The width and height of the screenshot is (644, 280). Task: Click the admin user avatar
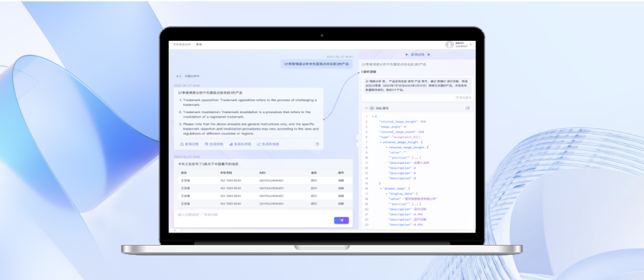tap(449, 44)
